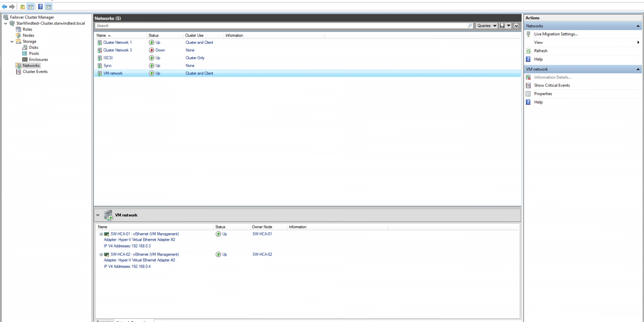Open Live Migration Settings... action
This screenshot has height=322, width=644.
[x=556, y=34]
